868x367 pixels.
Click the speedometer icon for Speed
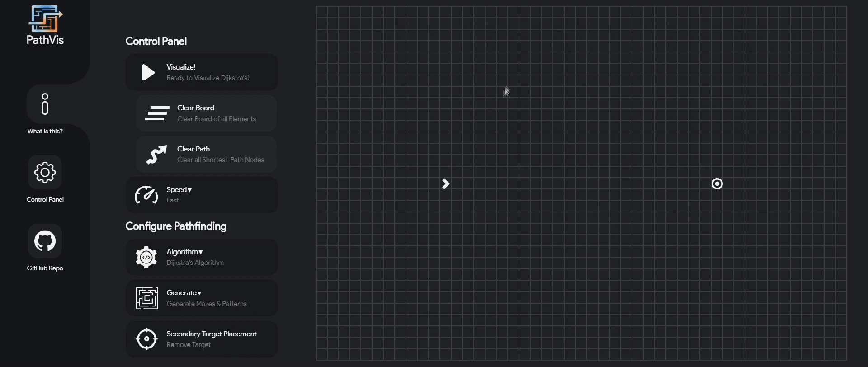point(146,195)
